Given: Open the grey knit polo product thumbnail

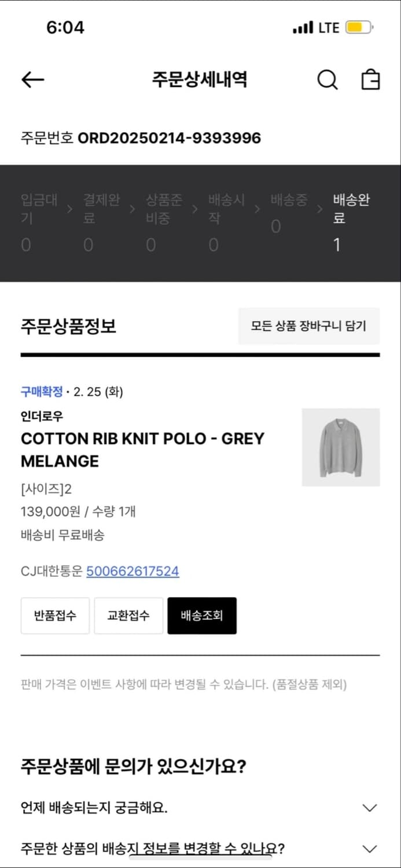Looking at the screenshot, I should [341, 447].
